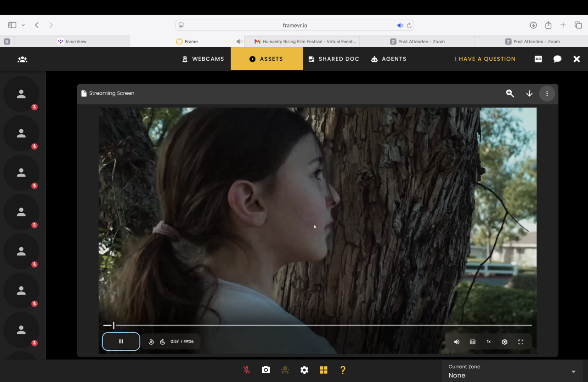Open the Shared Doc tab
Viewport: 588px width, 382px height.
(334, 59)
